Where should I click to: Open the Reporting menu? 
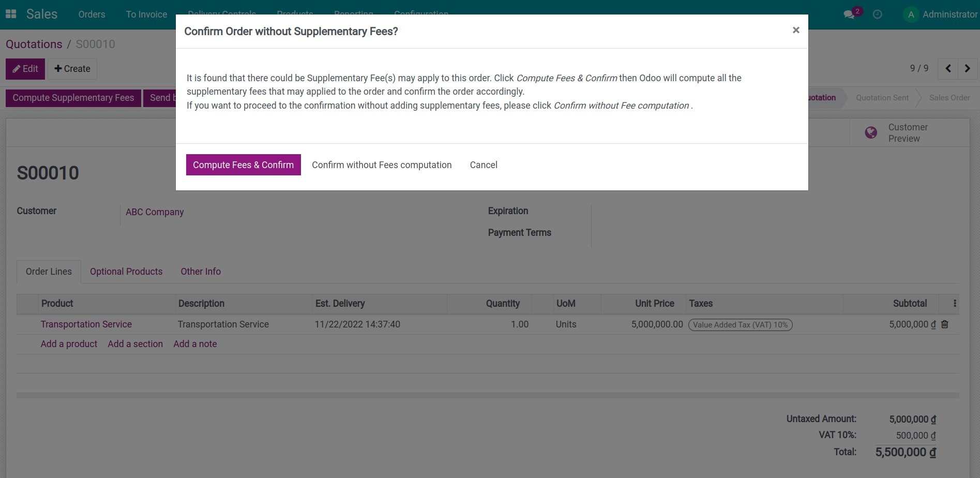(353, 14)
